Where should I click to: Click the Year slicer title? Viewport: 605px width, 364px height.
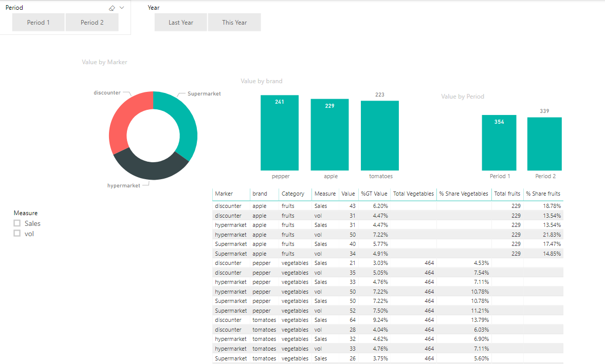[154, 8]
